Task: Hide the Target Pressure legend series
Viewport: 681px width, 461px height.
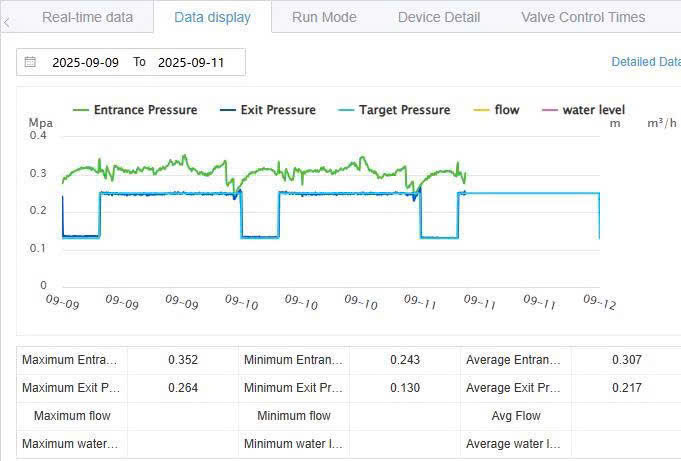Action: (x=393, y=110)
